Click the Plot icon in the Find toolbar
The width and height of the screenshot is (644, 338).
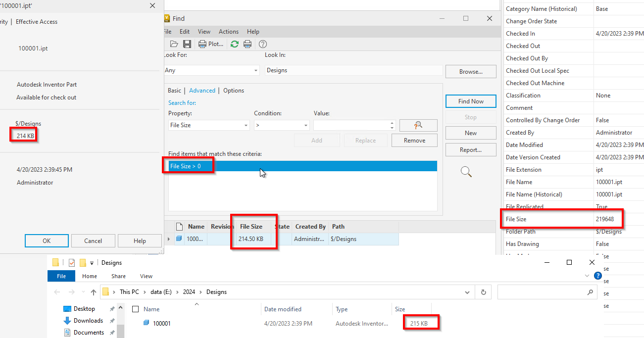[x=202, y=44]
